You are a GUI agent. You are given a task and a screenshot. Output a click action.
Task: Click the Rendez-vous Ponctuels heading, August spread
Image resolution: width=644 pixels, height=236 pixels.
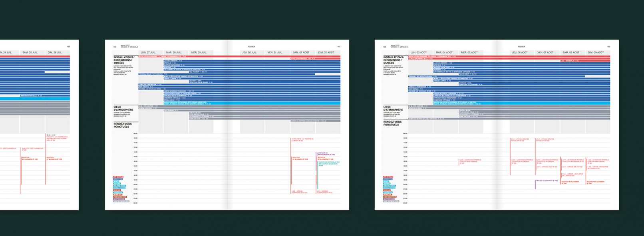[x=393, y=123]
